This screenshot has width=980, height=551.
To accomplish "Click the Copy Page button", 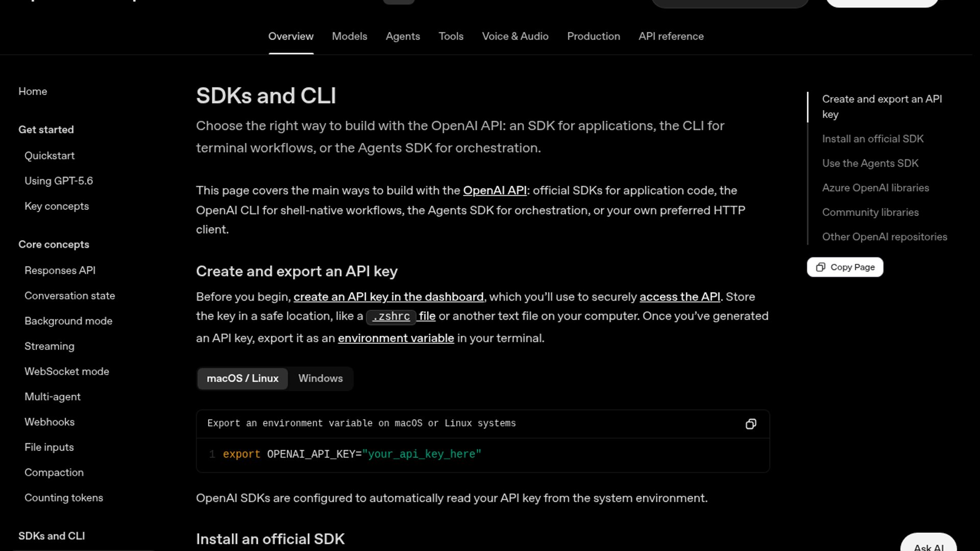I will (x=845, y=267).
